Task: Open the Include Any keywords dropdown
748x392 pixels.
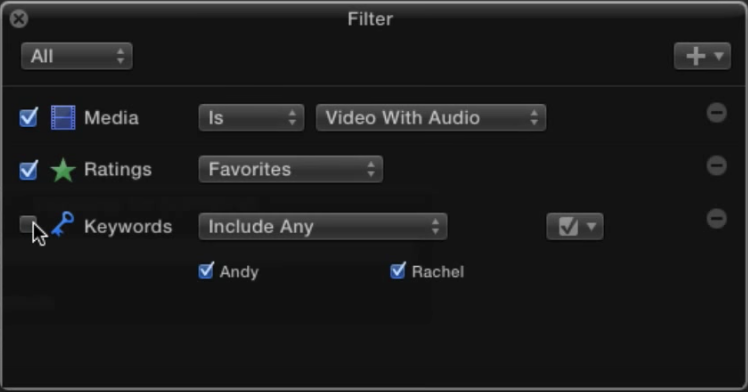Action: tap(323, 227)
